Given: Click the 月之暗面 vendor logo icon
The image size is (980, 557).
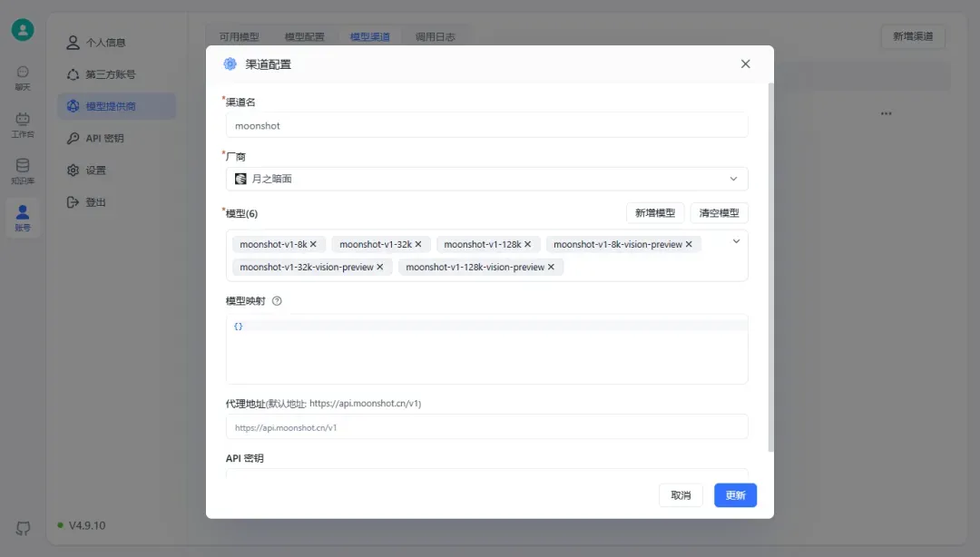Looking at the screenshot, I should [x=240, y=179].
